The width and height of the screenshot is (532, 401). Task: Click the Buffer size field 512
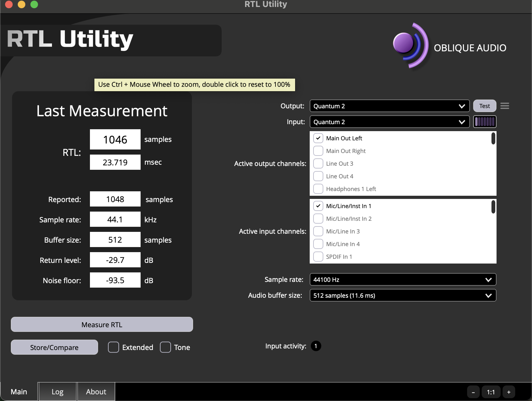click(115, 239)
